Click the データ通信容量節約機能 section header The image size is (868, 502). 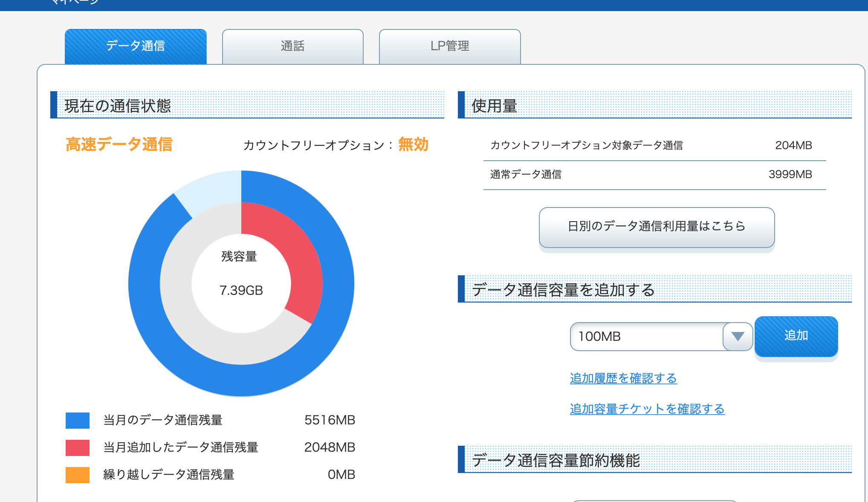click(x=556, y=460)
